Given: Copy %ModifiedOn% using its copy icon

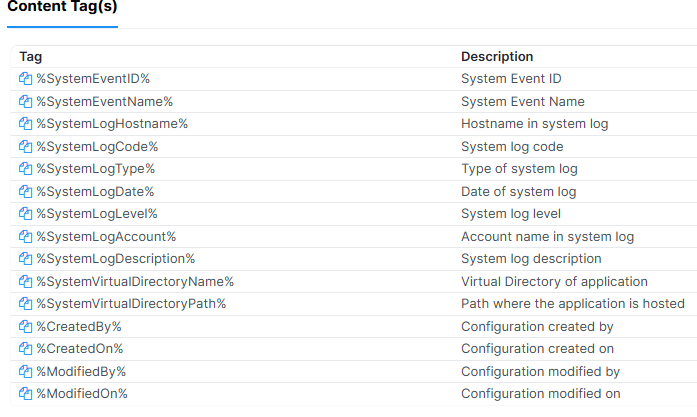Looking at the screenshot, I should (x=26, y=394).
